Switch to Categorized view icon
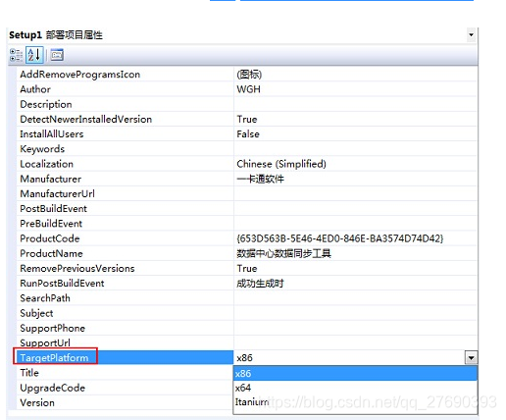The image size is (506, 420). (16, 55)
